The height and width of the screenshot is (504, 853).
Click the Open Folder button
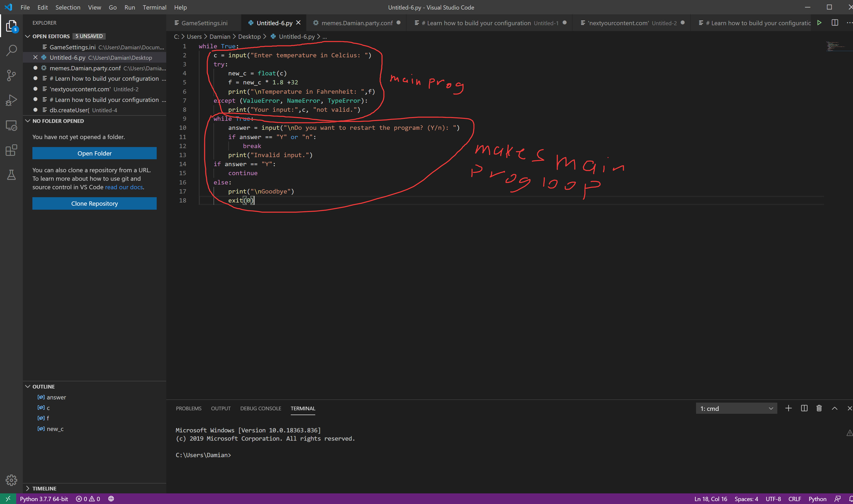click(x=95, y=153)
